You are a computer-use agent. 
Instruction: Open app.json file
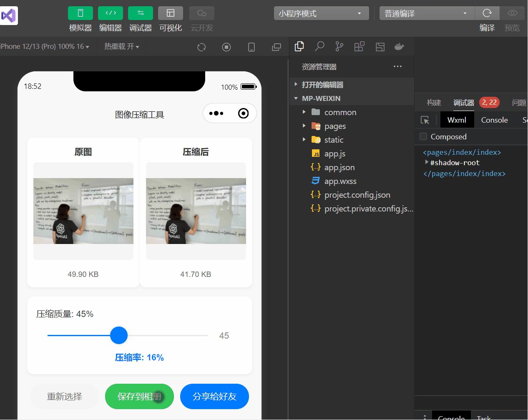click(352, 167)
